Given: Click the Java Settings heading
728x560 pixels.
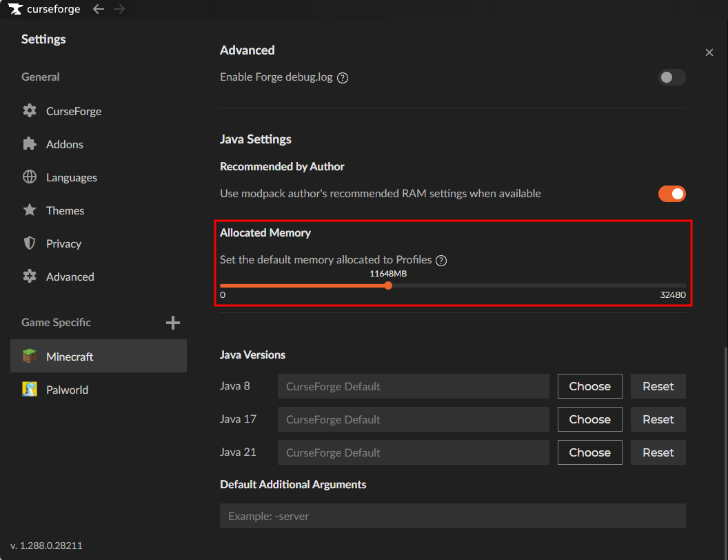Looking at the screenshot, I should (x=255, y=139).
